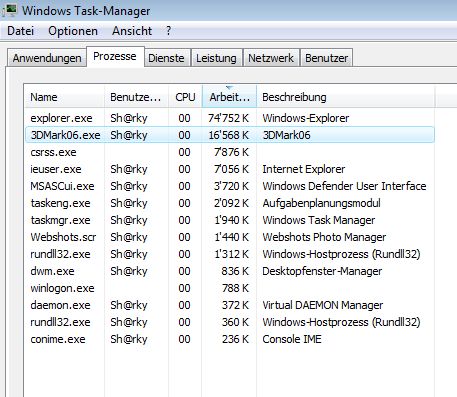Image resolution: width=457 pixels, height=397 pixels.
Task: Click the Windows-Explorer description
Action: click(306, 118)
